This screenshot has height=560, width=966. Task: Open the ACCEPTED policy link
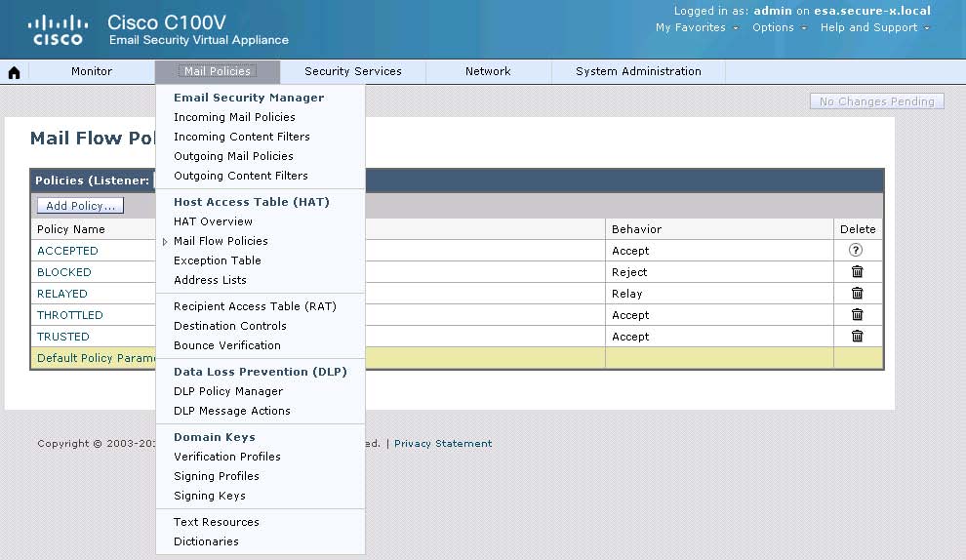click(x=67, y=251)
